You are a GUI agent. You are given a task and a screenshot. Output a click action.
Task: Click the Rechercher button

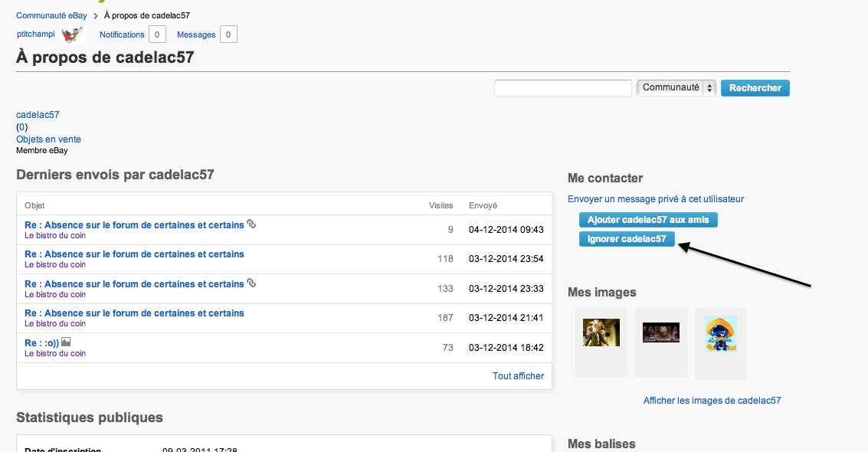click(755, 88)
